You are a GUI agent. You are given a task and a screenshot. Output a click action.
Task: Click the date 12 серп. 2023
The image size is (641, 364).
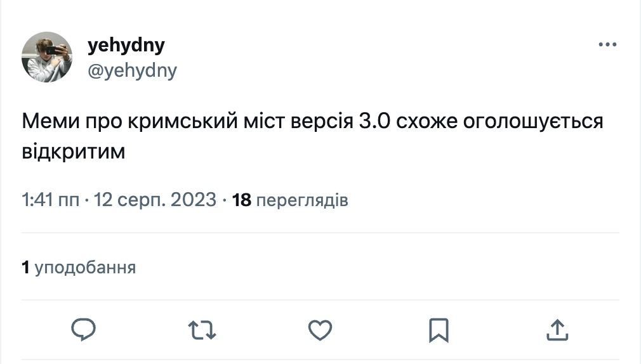pyautogui.click(x=155, y=201)
